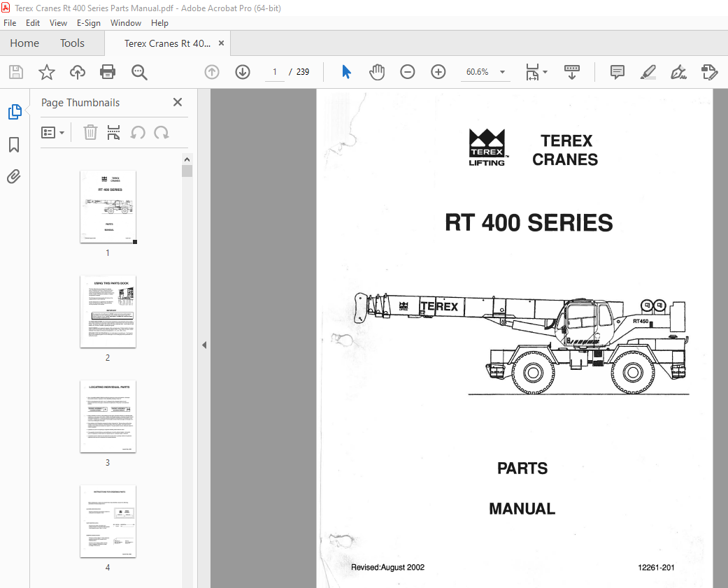Select the Terex Cranes Rt 40... document tab

coord(167,43)
